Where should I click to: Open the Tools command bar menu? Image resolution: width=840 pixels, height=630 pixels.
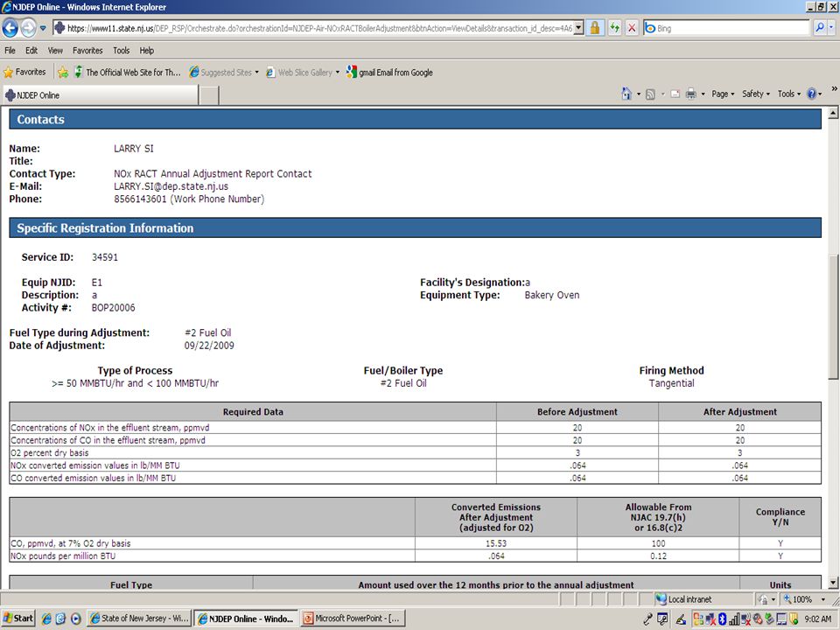[789, 94]
